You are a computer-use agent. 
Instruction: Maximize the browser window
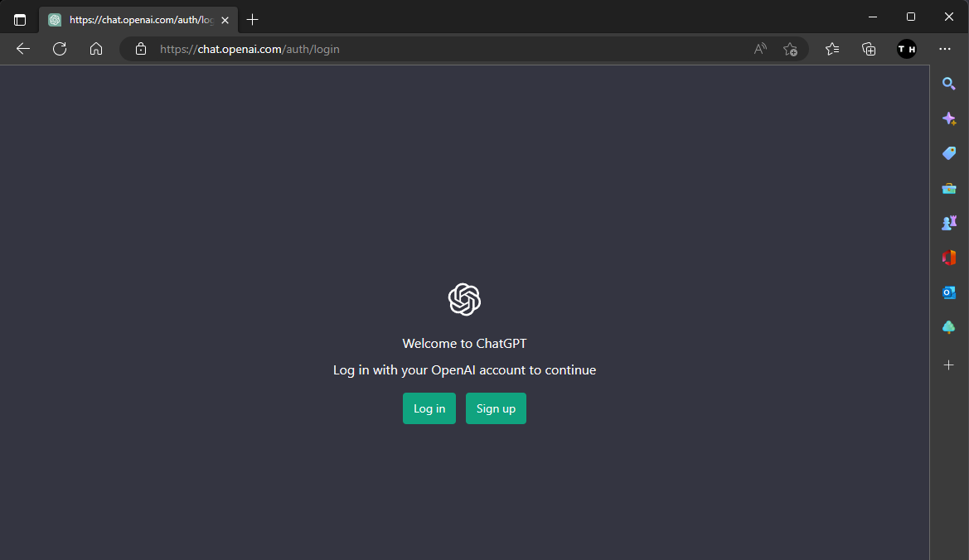[910, 17]
